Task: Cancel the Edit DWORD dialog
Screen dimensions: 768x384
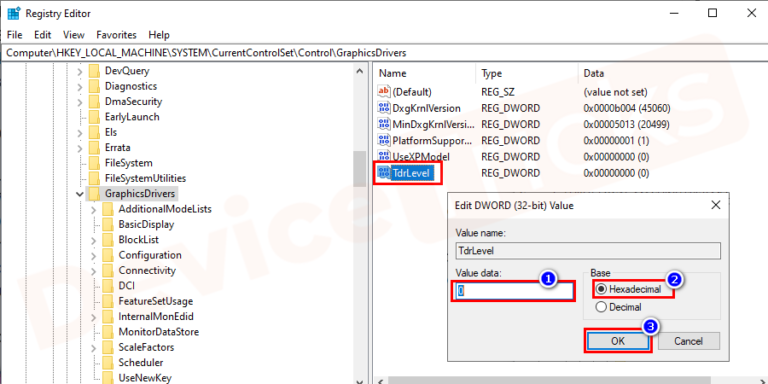Action: [689, 341]
